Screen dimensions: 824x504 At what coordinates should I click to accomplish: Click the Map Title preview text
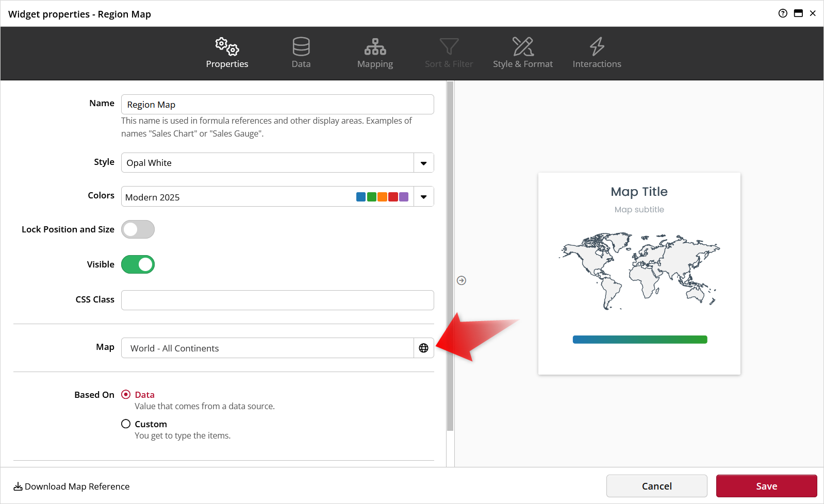coord(639,192)
